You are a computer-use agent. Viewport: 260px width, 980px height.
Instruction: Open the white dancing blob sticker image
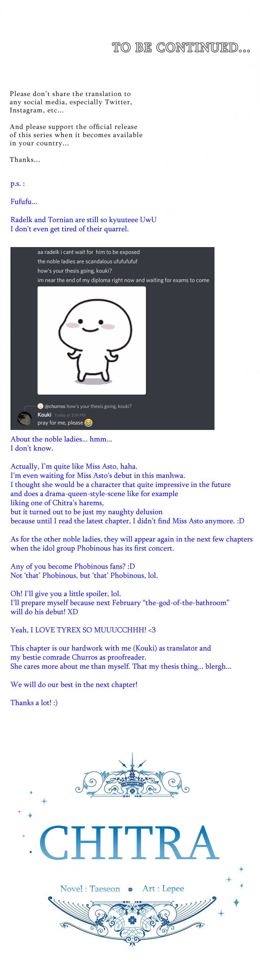click(x=91, y=340)
